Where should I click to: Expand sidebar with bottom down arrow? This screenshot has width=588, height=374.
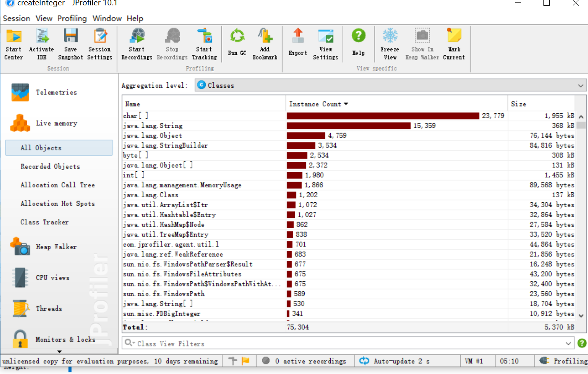59,351
